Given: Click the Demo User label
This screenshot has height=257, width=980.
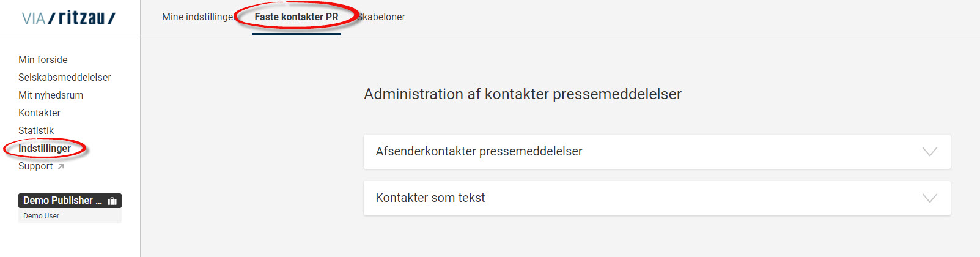Looking at the screenshot, I should (41, 216).
